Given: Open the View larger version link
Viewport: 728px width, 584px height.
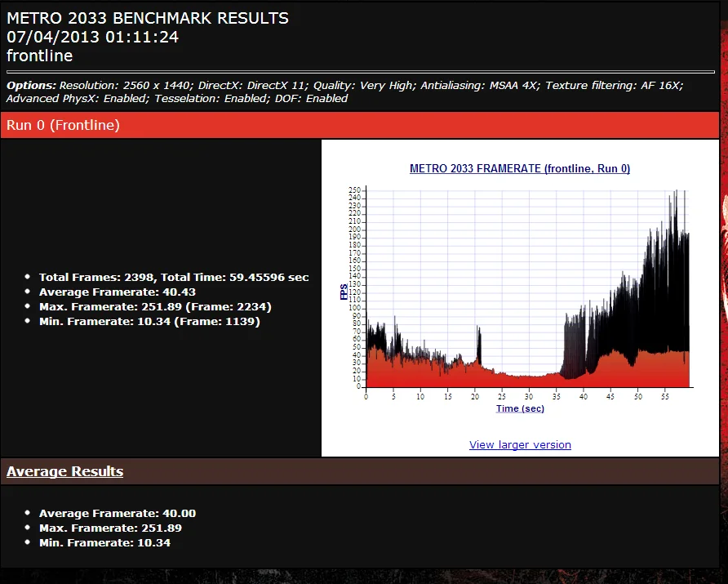Looking at the screenshot, I should [520, 444].
